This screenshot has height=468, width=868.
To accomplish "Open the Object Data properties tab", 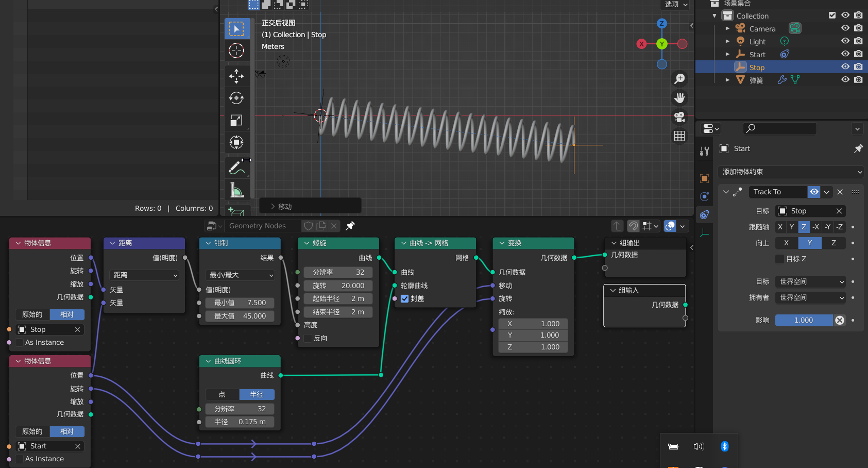I will click(705, 233).
